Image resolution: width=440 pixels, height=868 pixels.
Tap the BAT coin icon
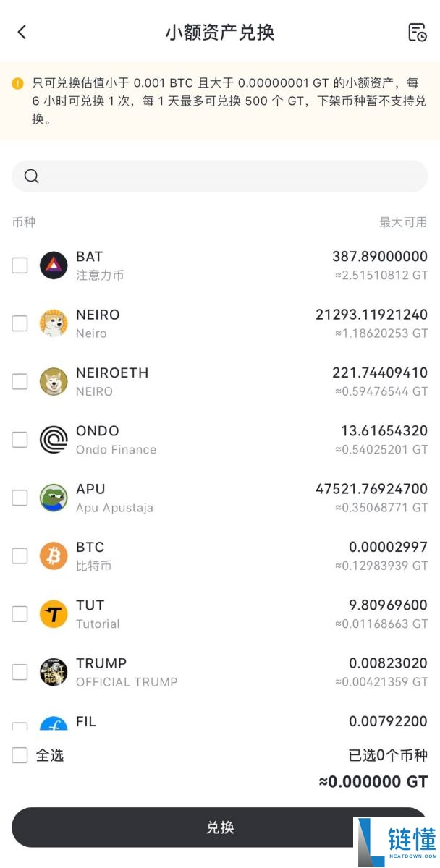pos(54,265)
